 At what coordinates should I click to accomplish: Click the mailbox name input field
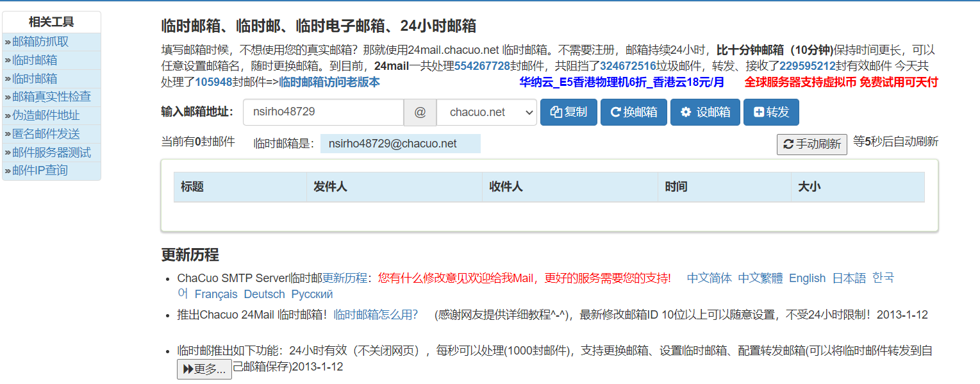point(323,112)
